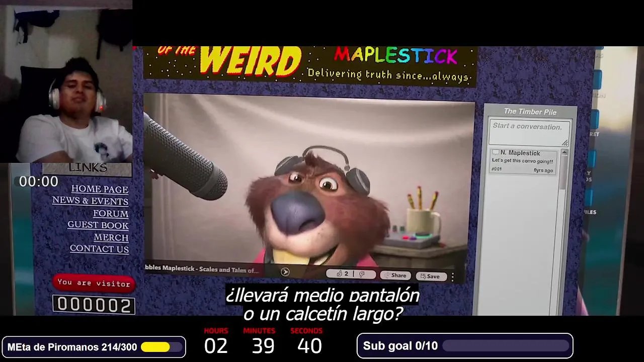Click the stream countdown minutes value 39

pos(263,346)
